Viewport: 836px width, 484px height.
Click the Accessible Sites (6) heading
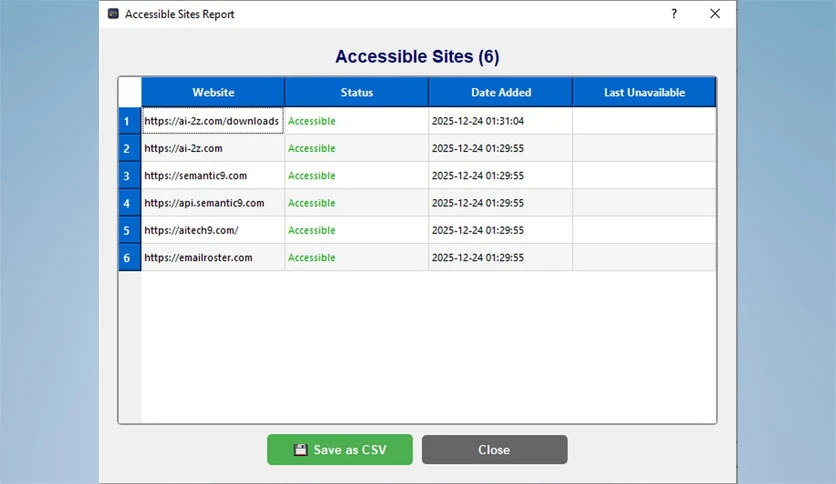[x=417, y=57]
